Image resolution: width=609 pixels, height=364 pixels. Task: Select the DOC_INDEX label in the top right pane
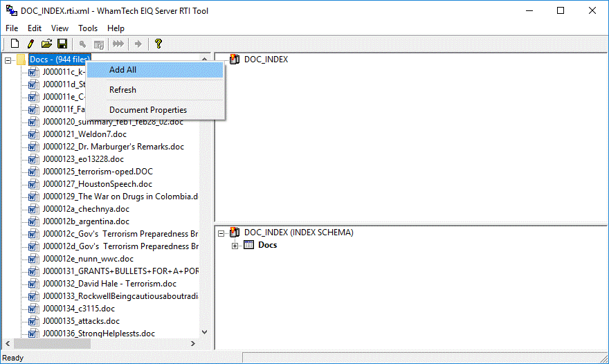pyautogui.click(x=266, y=60)
